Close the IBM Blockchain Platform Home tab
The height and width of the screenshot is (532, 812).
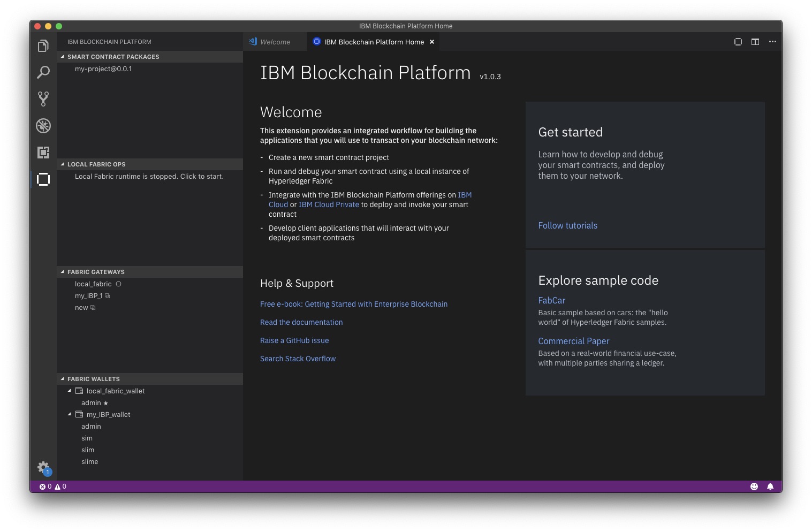(432, 42)
